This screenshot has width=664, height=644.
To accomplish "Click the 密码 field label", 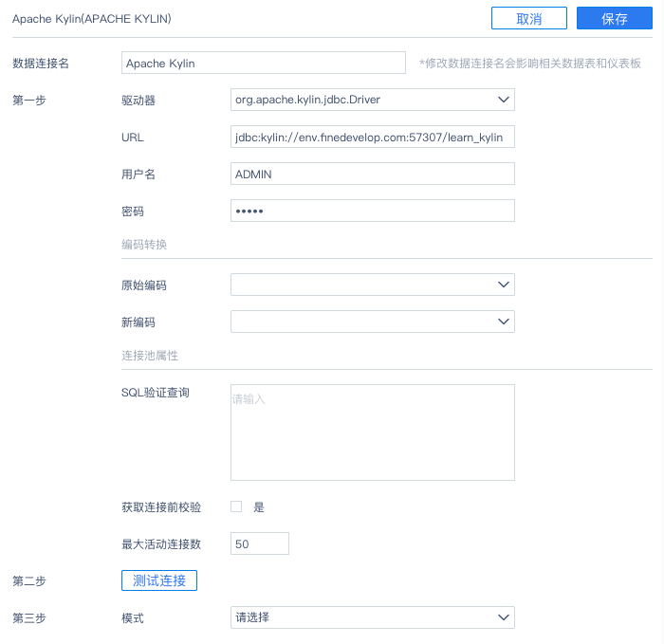I will 133,212.
